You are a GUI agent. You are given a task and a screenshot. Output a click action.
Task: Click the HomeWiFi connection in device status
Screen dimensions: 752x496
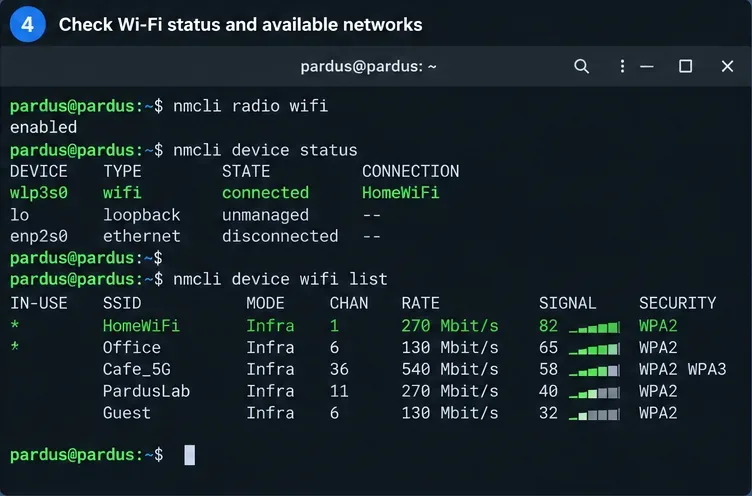click(400, 193)
